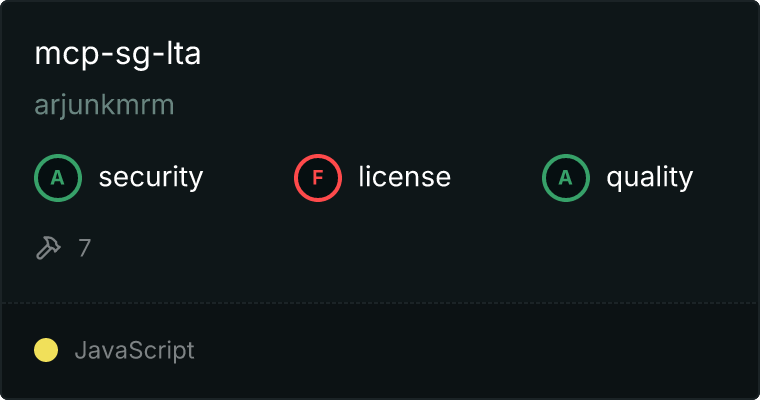The width and height of the screenshot is (760, 400).
Task: Open the mcp-sg-lta server title
Action: click(x=118, y=54)
